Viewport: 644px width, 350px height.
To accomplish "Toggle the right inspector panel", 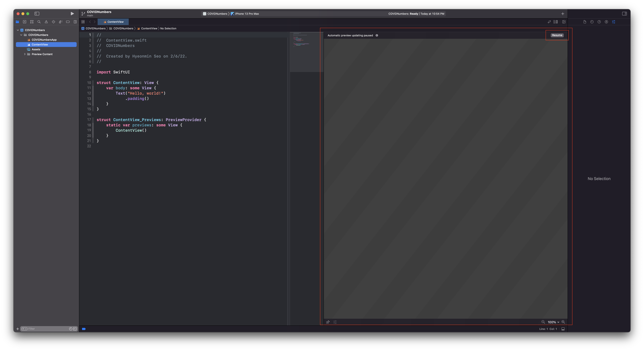I will (x=624, y=14).
